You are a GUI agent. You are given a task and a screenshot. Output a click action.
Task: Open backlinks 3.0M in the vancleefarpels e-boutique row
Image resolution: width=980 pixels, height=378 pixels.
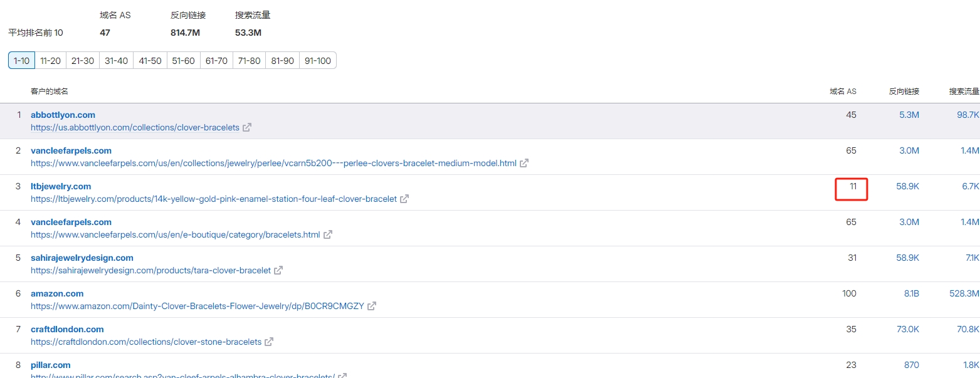(x=909, y=222)
